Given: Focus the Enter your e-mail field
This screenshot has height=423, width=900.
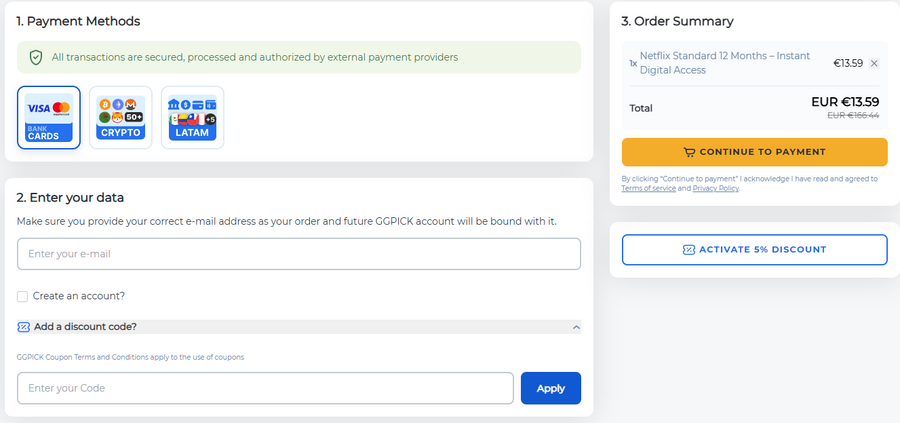Looking at the screenshot, I should click(298, 254).
